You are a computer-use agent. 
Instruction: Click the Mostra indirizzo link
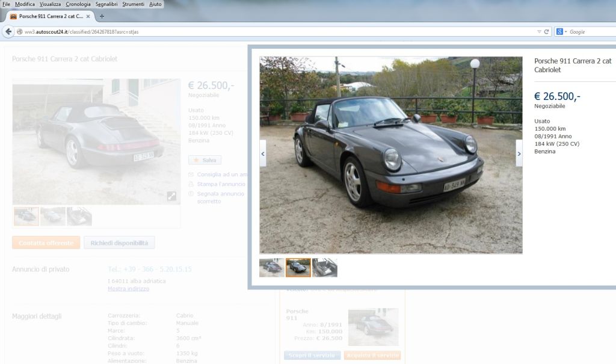coord(129,289)
